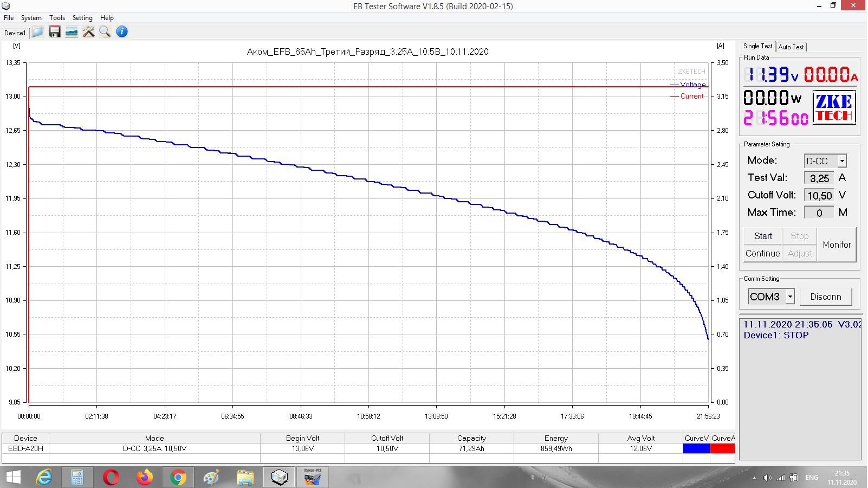The height and width of the screenshot is (488, 868).
Task: Click the Disconn button
Action: point(825,297)
